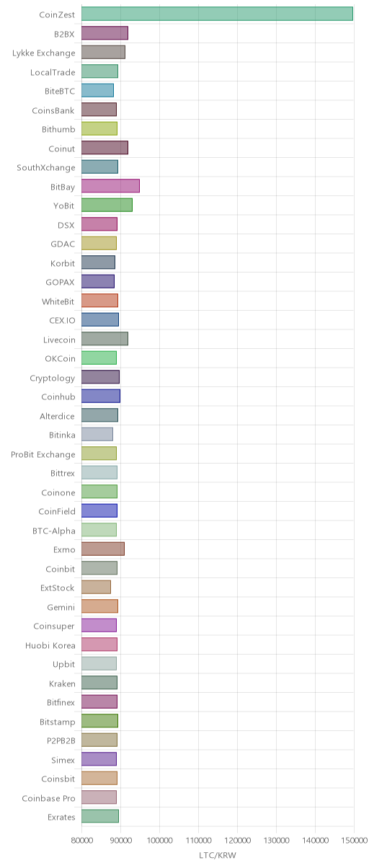The image size is (369, 868).
Task: Select the ExtStock bar
Action: point(96,587)
